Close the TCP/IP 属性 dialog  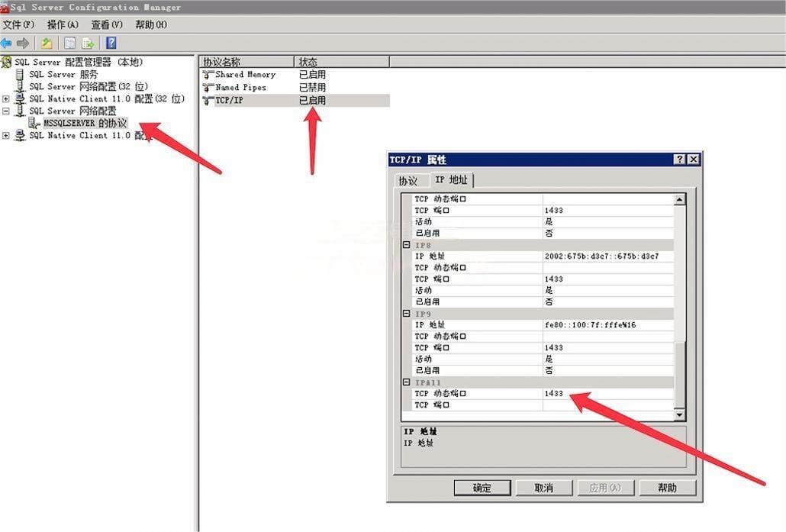click(693, 160)
